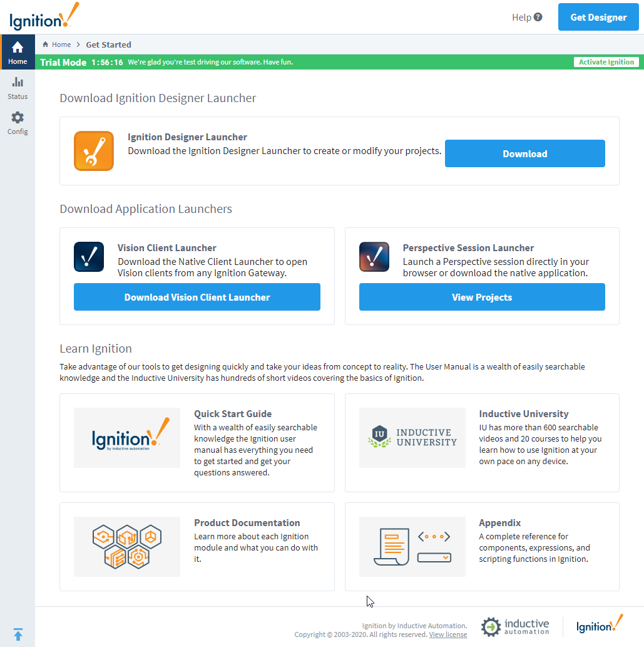Click the Perspective Session Launcher title text

point(468,248)
